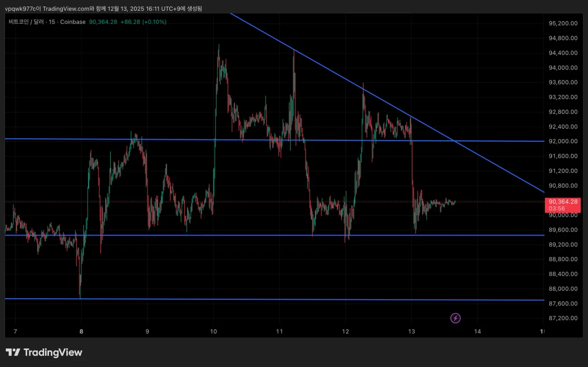Image resolution: width=588 pixels, height=367 pixels.
Task: Click the red 90,364.28 current price tag
Action: (x=563, y=202)
